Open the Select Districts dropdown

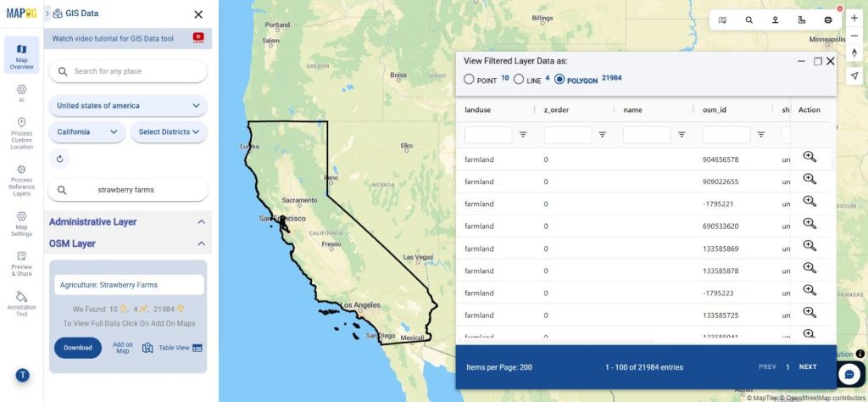point(170,132)
